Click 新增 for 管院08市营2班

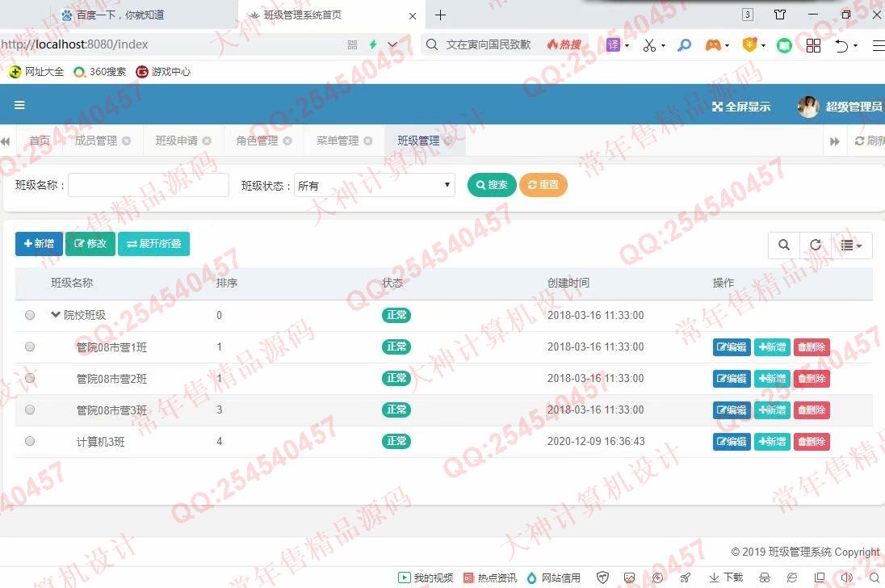[772, 378]
